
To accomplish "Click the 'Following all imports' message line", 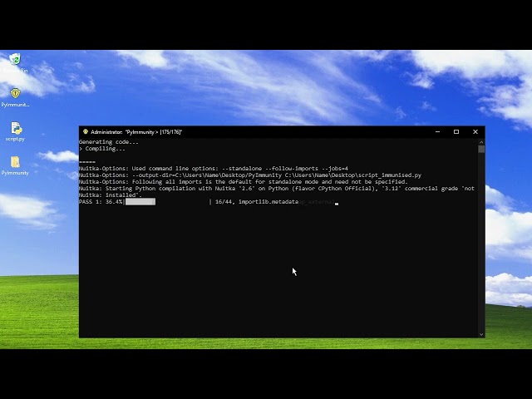I will point(244,182).
